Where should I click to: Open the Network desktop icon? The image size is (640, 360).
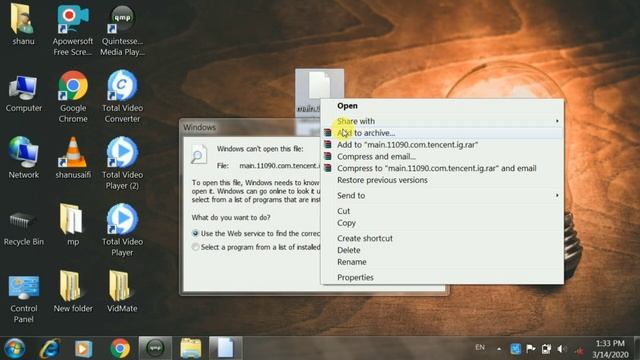[x=24, y=158]
